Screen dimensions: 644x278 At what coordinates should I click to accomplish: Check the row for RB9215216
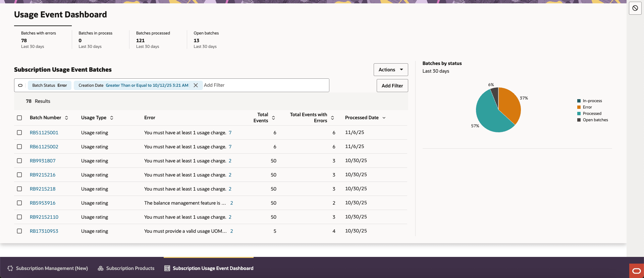19,175
